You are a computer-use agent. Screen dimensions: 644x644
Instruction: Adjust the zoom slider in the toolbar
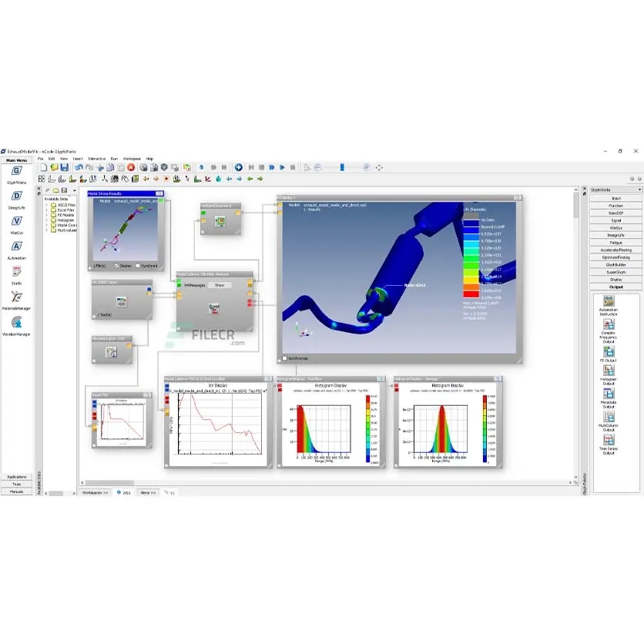click(341, 167)
